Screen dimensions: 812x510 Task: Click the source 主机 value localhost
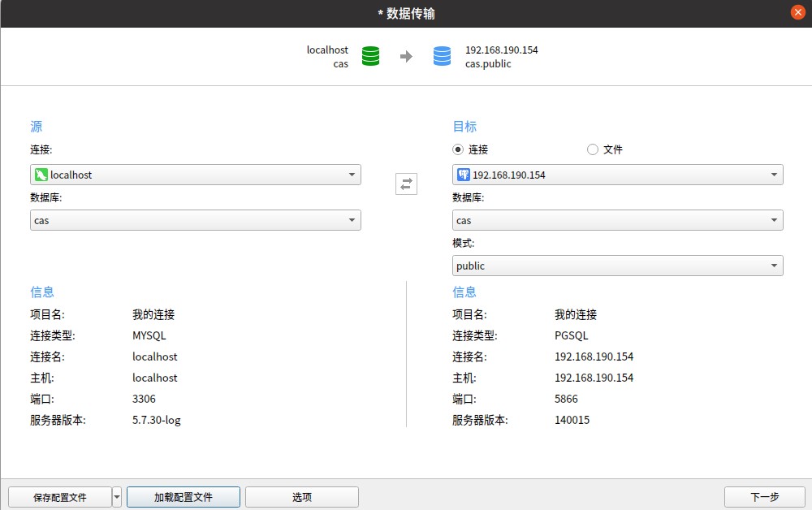155,378
